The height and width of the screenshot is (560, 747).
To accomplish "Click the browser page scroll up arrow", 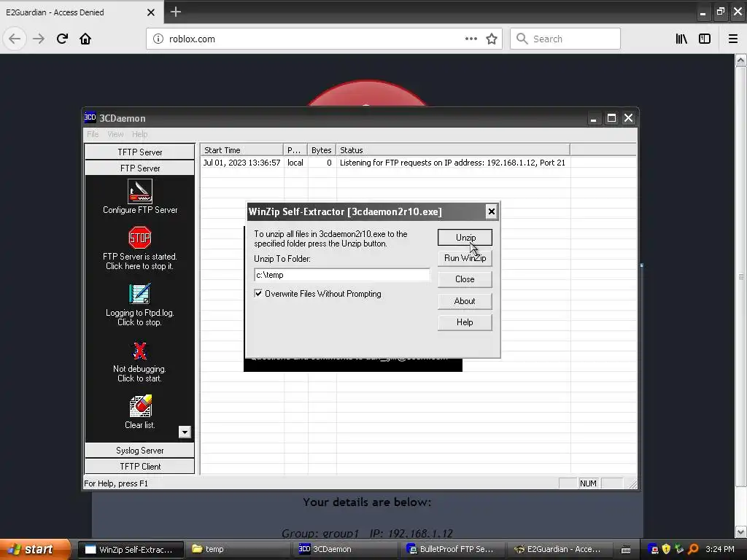I will pyautogui.click(x=740, y=61).
